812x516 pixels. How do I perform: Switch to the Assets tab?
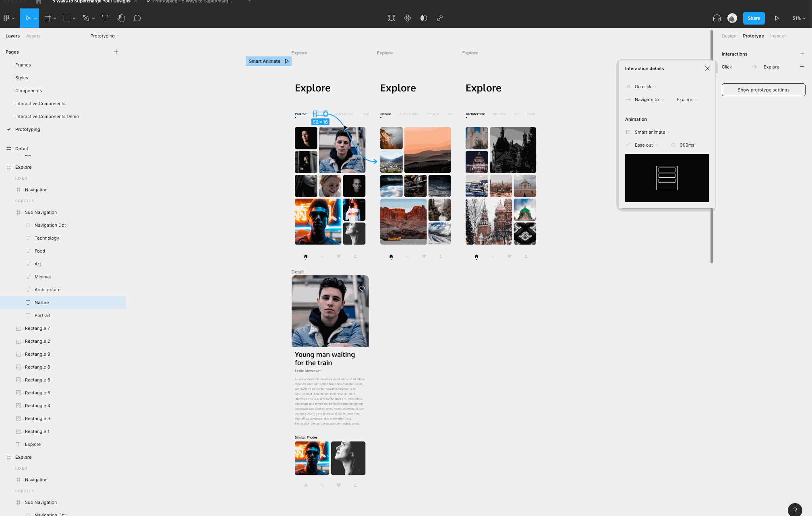coord(33,36)
